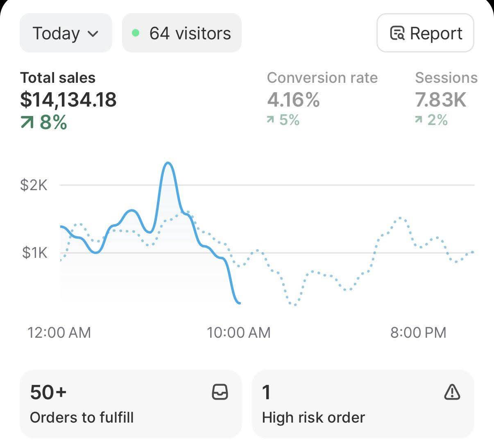The image size is (494, 448).
Task: Click the Orders to fulfill text
Action: click(x=82, y=417)
